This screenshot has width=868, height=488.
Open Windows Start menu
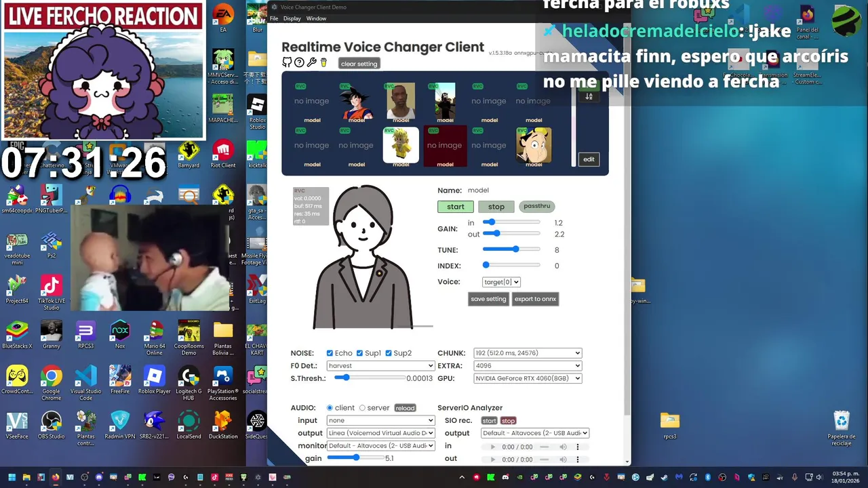[x=12, y=477]
